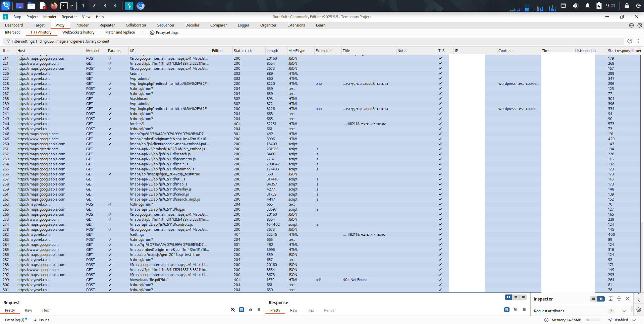The width and height of the screenshot is (644, 324).
Task: Open the filter settings bar
Action: 314,41
